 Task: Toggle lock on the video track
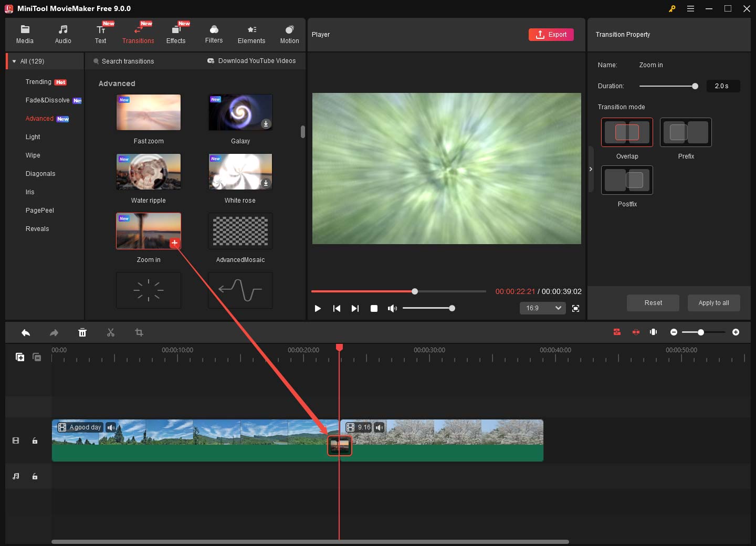(35, 441)
